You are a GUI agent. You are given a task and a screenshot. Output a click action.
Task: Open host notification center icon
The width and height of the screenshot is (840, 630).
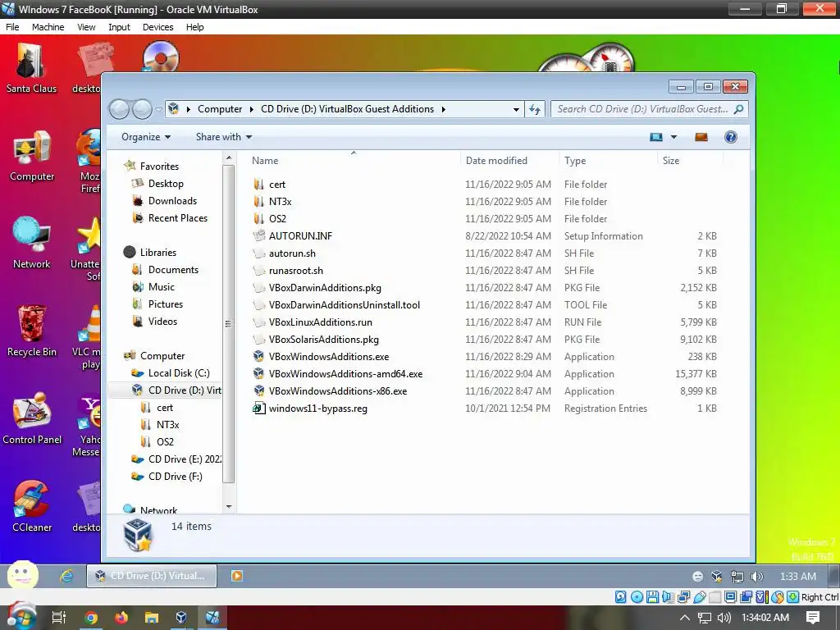point(813,618)
